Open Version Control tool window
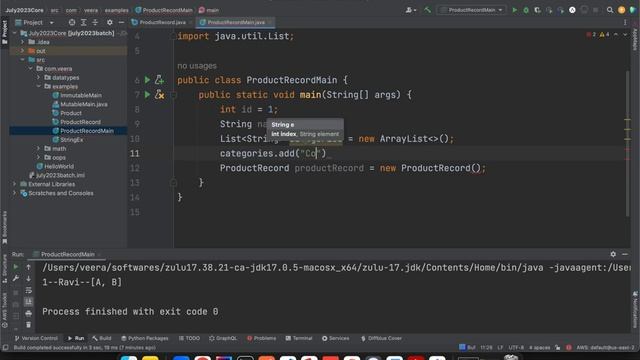 36,338
